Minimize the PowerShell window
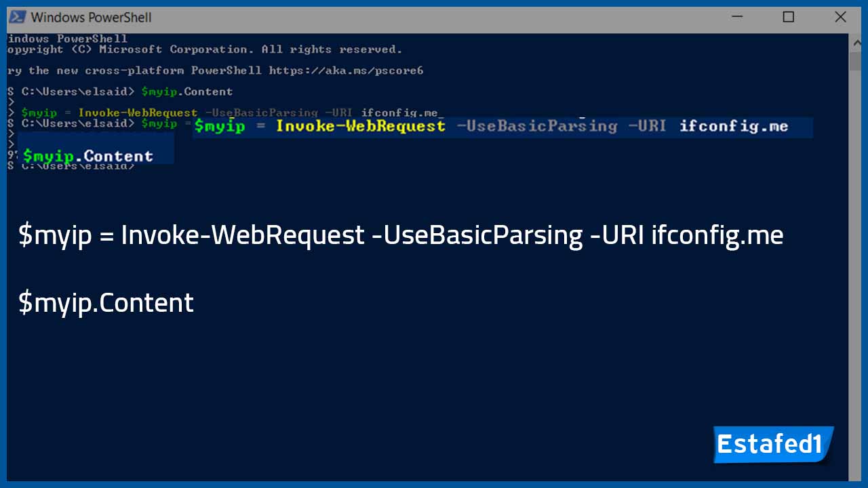This screenshot has width=868, height=488. 736,16
